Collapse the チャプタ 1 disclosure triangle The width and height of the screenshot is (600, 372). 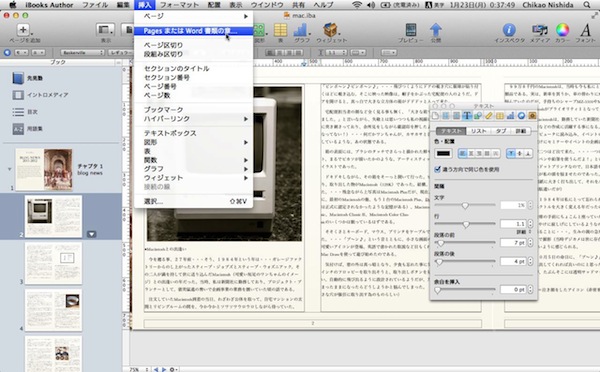10,169
